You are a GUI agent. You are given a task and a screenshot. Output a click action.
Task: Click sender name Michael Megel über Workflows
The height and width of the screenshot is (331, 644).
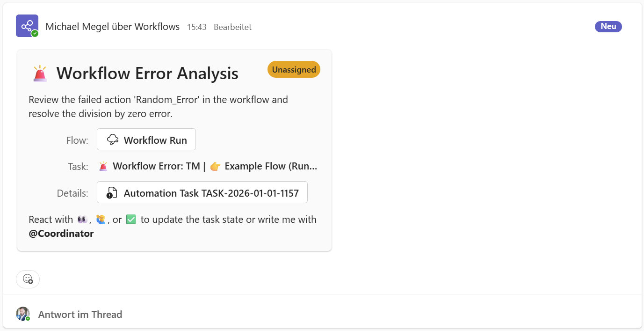[x=112, y=27]
